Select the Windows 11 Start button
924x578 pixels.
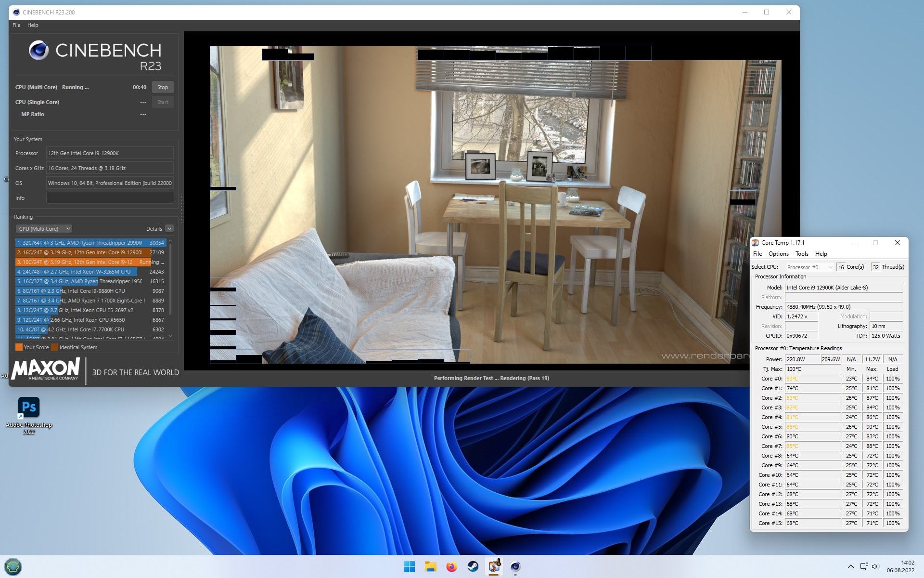pyautogui.click(x=411, y=566)
